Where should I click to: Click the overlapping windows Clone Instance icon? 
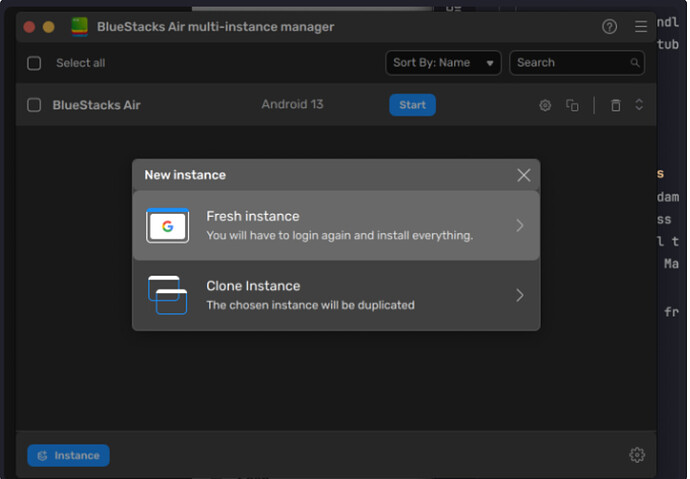(168, 295)
